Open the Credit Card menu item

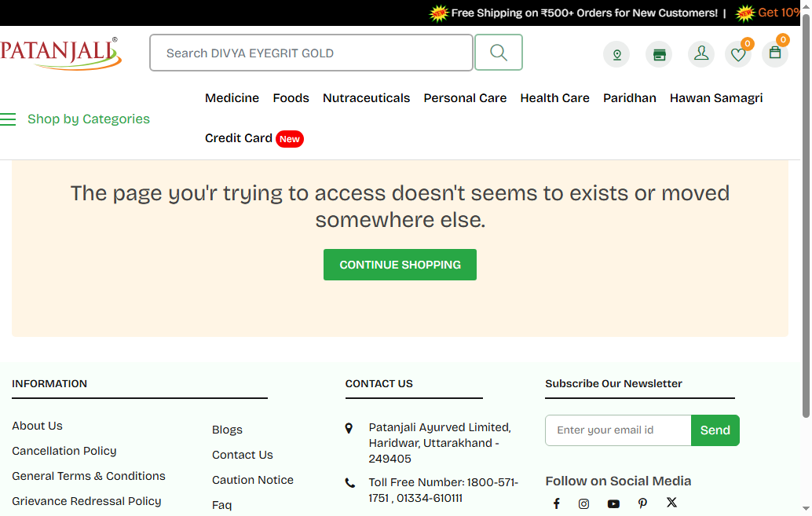tap(238, 138)
